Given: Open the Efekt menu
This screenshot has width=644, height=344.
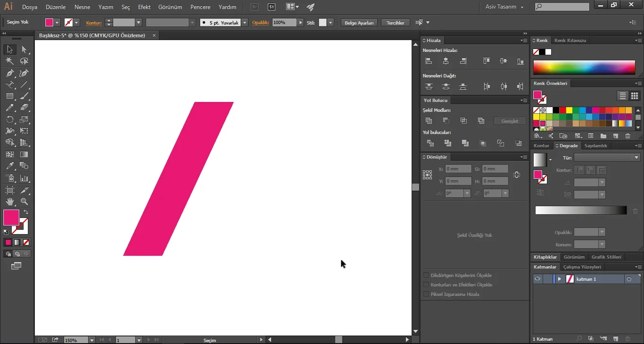Looking at the screenshot, I should (x=144, y=7).
